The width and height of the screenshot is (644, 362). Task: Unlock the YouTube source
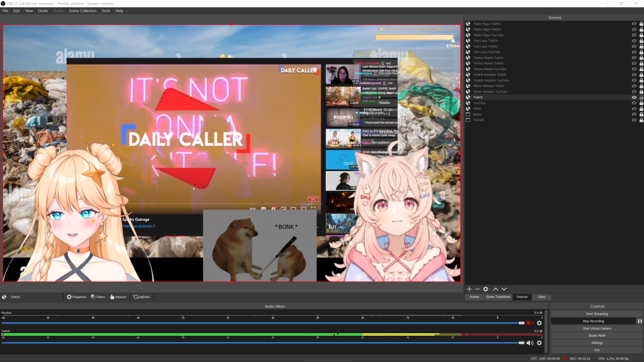click(x=641, y=103)
